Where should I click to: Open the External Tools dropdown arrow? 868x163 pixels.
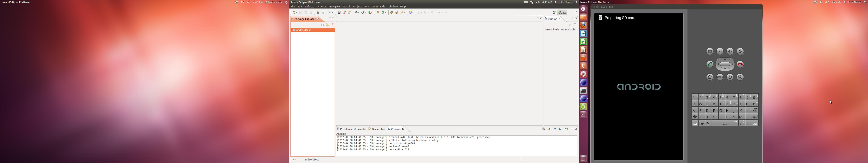(x=372, y=12)
